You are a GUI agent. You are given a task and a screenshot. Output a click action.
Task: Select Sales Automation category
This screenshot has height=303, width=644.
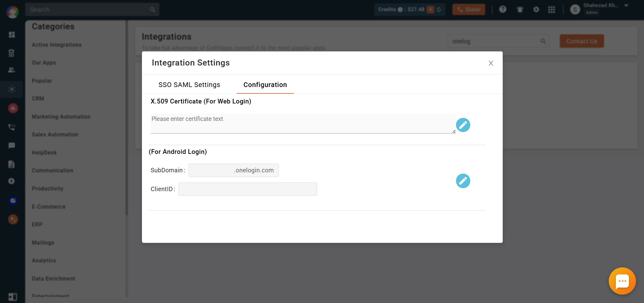(x=55, y=134)
